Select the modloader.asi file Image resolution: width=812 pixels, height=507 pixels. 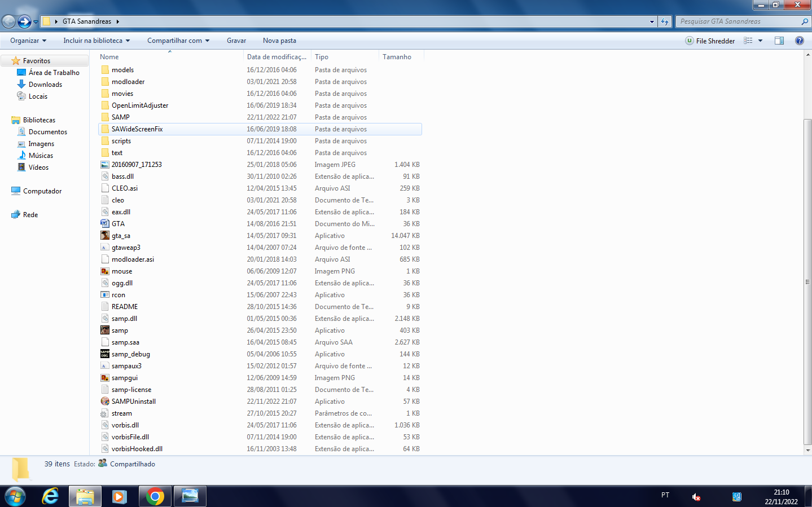tap(133, 259)
